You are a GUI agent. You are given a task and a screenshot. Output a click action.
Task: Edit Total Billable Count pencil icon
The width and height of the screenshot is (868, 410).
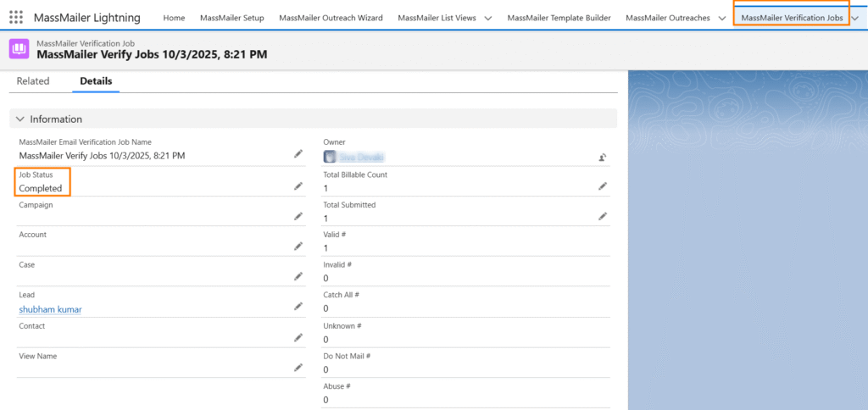pos(603,186)
